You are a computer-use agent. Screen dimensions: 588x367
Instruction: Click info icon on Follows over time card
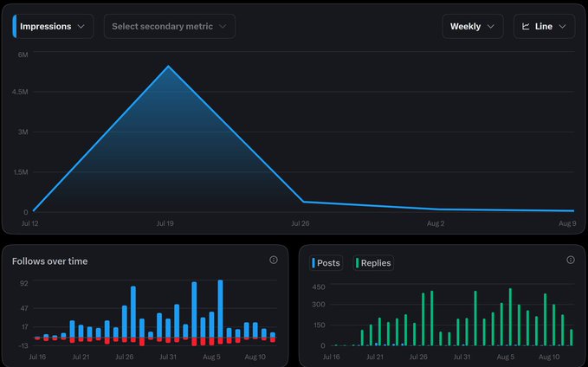tap(274, 260)
